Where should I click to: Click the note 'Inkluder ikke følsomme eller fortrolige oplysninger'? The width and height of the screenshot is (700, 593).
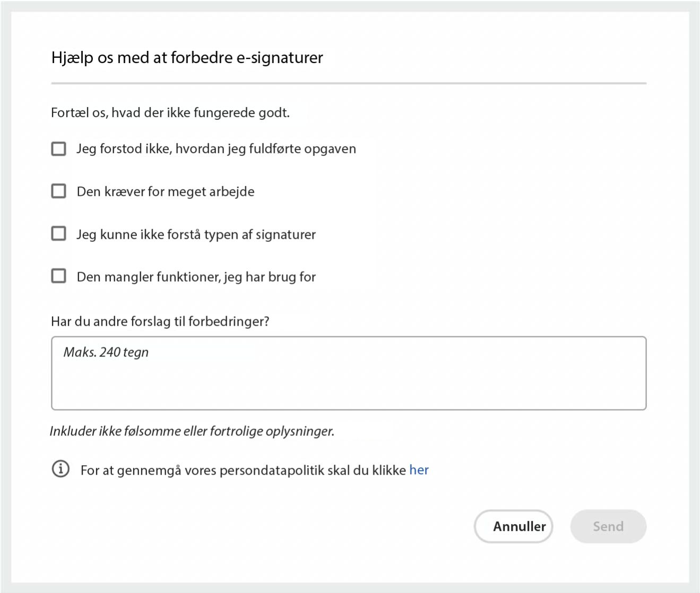pyautogui.click(x=192, y=431)
